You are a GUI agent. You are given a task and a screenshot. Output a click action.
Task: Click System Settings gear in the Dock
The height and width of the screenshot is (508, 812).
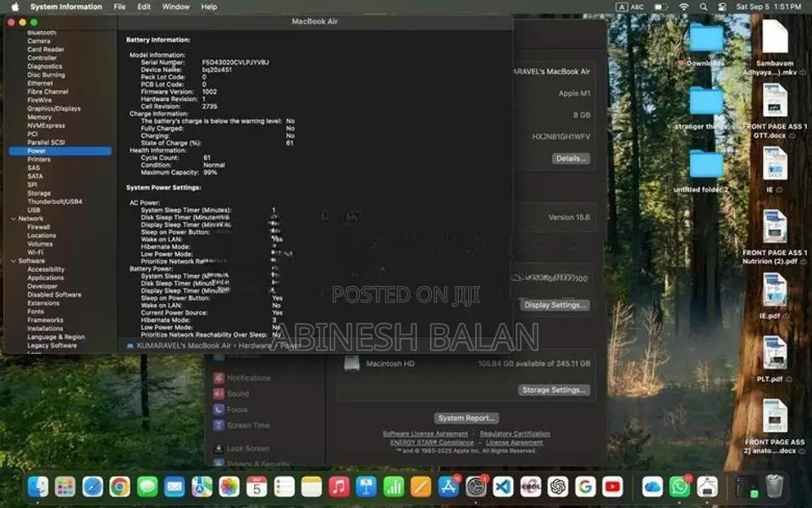click(x=475, y=487)
